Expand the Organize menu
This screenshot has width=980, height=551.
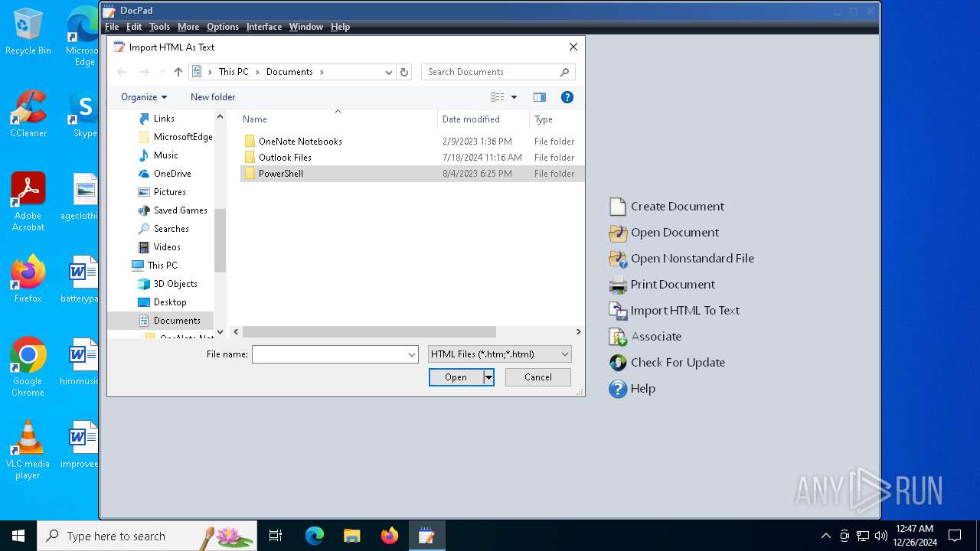(144, 97)
